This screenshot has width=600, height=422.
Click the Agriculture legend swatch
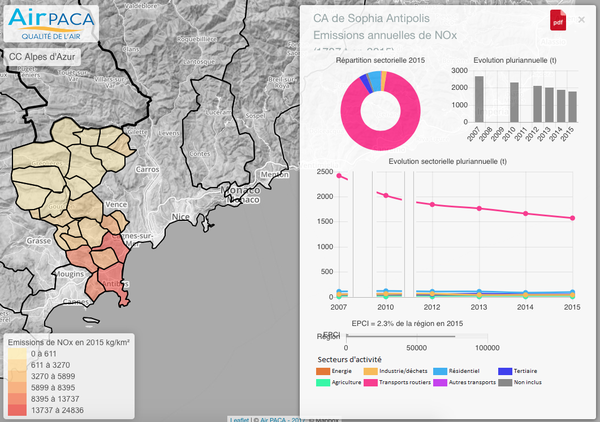point(324,382)
